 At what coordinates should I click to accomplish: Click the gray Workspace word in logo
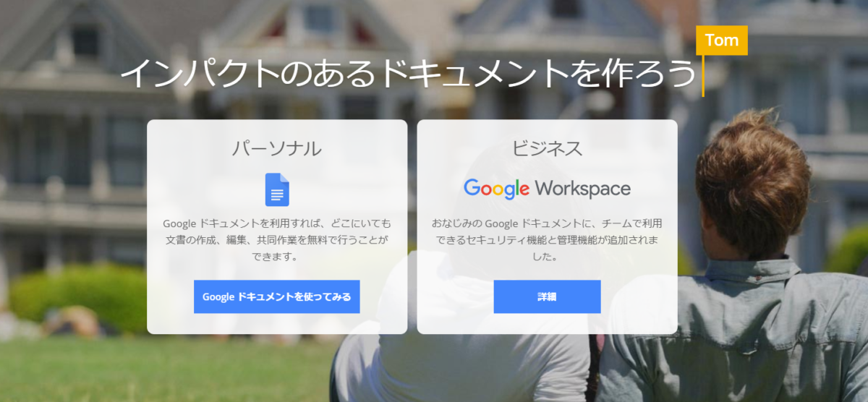583,189
